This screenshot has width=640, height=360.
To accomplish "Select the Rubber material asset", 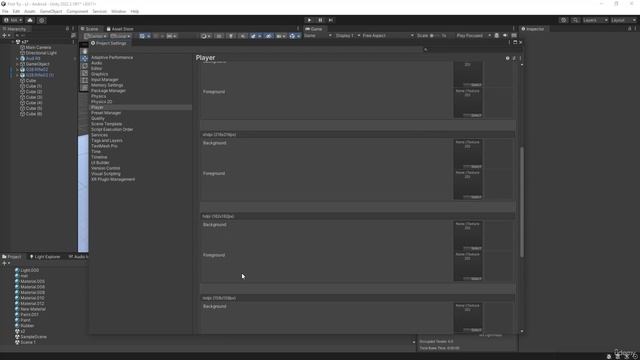I will pos(27,326).
